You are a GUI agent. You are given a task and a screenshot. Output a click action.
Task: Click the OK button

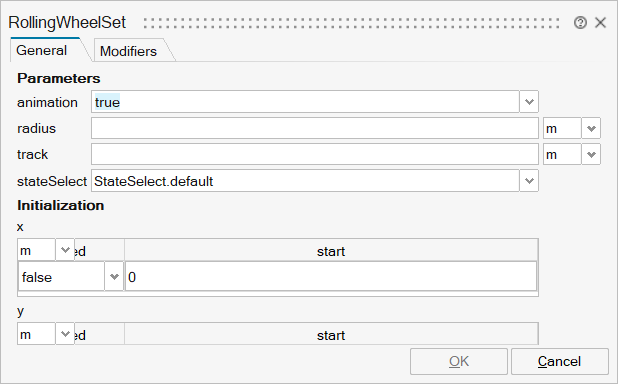coord(459,361)
